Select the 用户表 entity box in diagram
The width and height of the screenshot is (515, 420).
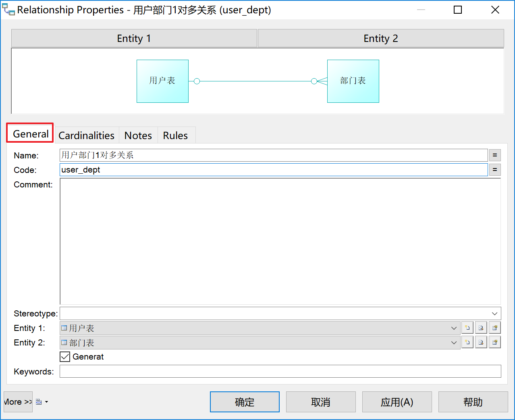[162, 81]
